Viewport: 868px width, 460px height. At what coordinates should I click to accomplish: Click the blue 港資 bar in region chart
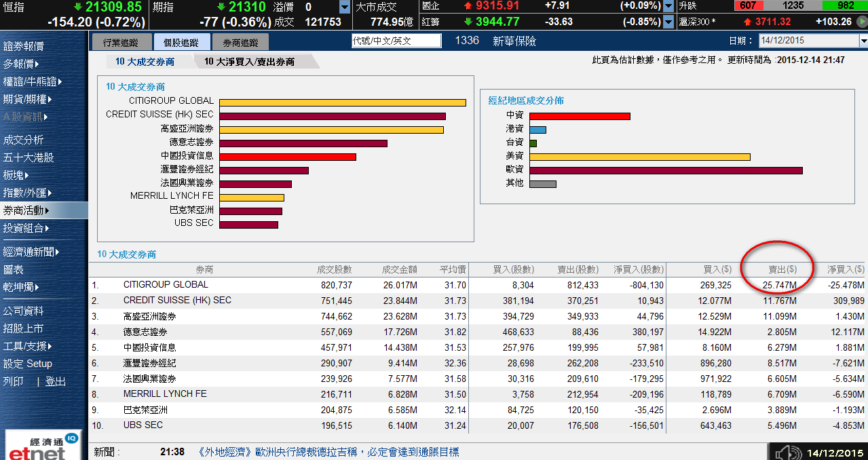pos(537,130)
